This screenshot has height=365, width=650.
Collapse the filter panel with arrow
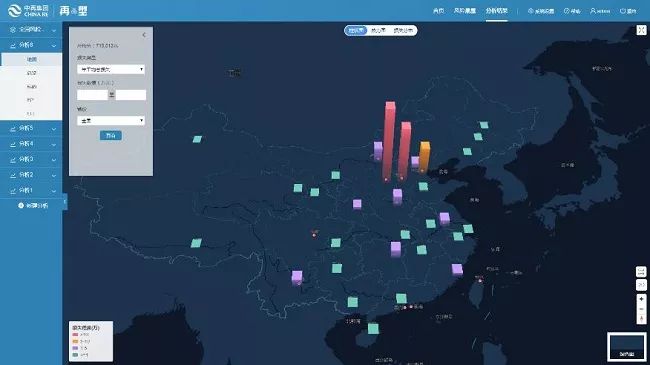click(144, 35)
